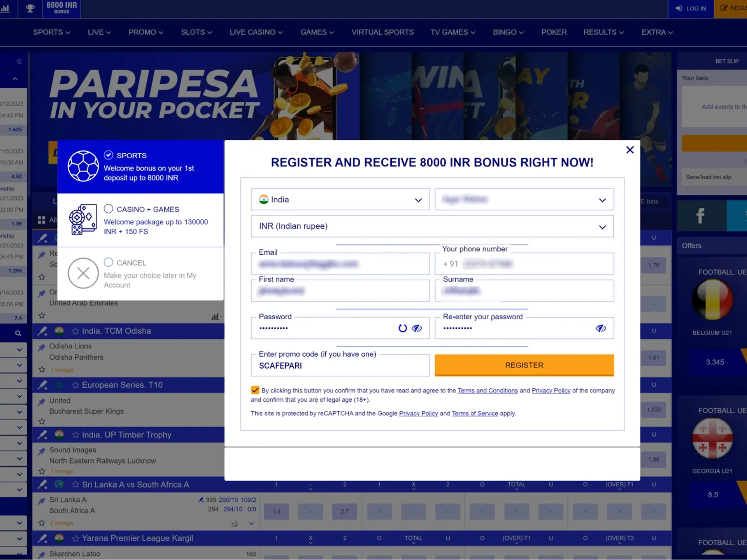Favorite the India. UP Timber Trophy star

(75, 435)
